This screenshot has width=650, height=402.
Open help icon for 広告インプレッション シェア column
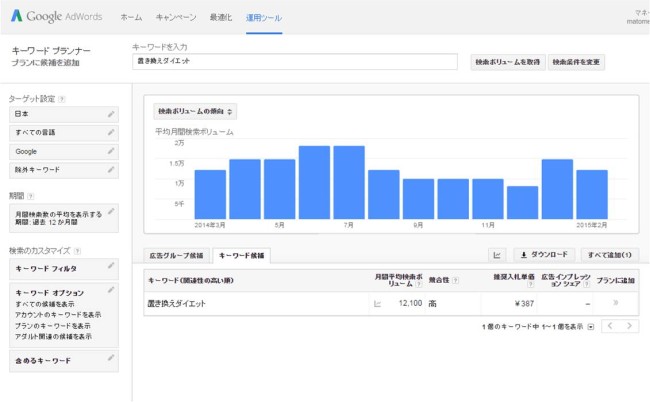pos(586,284)
